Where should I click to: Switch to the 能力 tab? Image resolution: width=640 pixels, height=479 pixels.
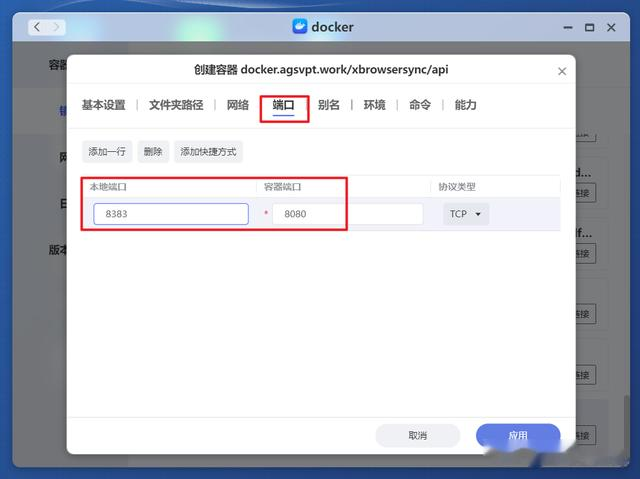[x=466, y=105]
